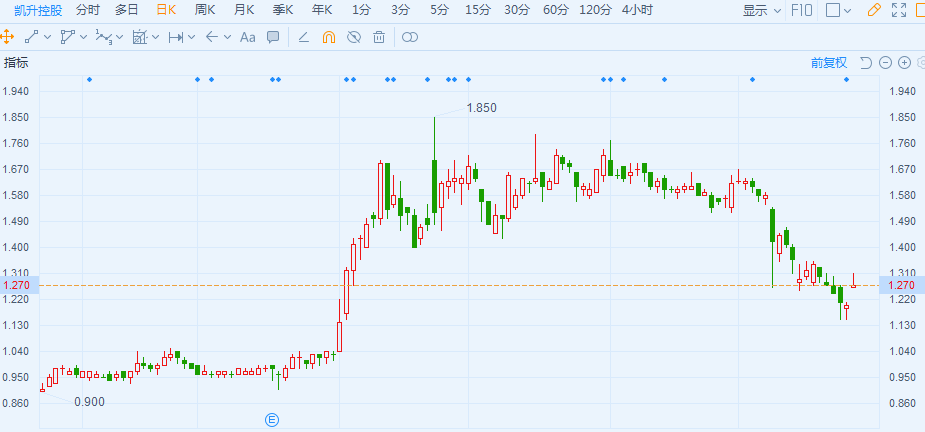Open dropdown next to wave line tool
The image size is (925, 432).
[x=119, y=37]
